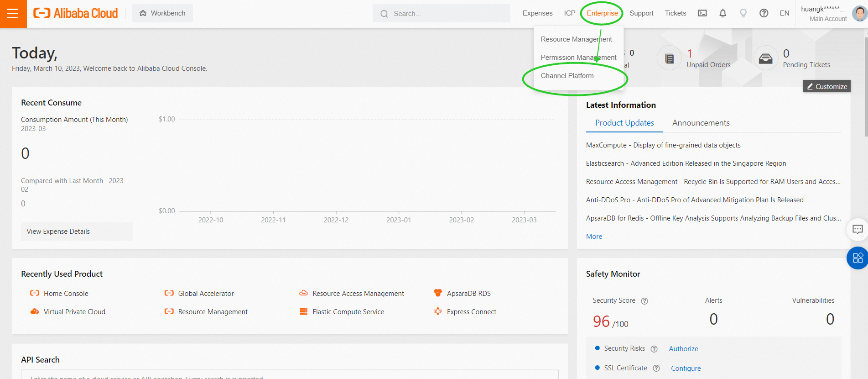This screenshot has height=379, width=868.
Task: Open Resource Access Management from recent products
Action: click(x=358, y=294)
